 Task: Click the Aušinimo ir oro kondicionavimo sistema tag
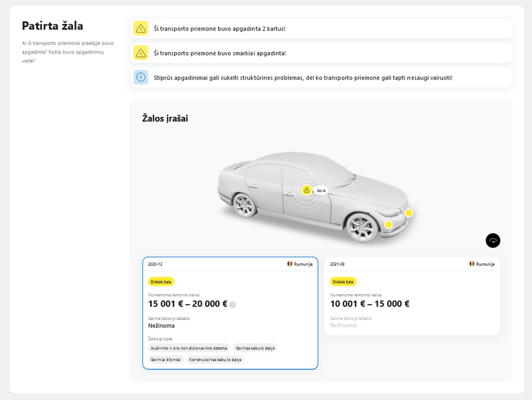tap(189, 348)
